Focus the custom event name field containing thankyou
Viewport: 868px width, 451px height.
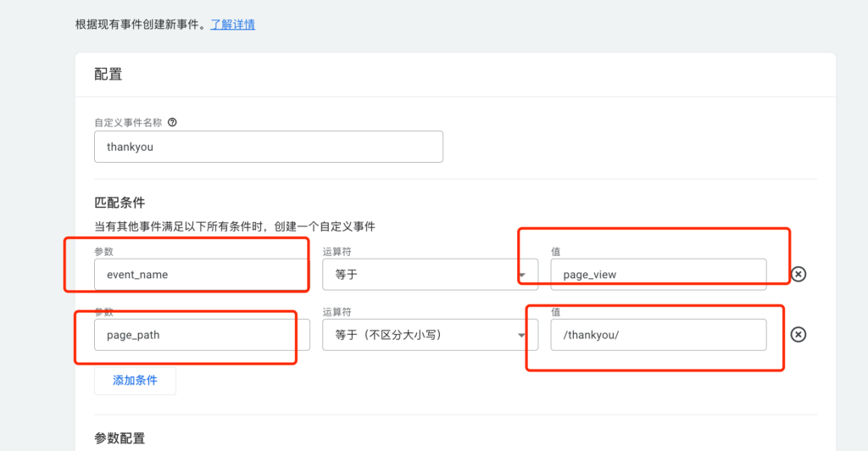269,147
